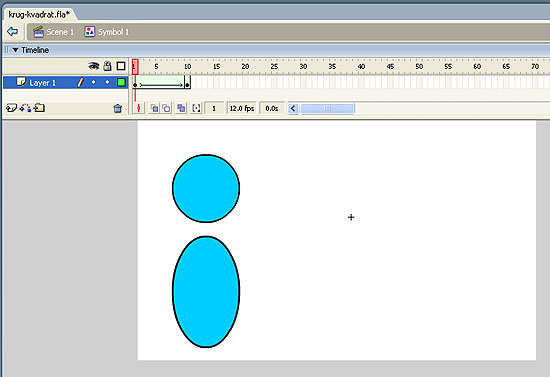This screenshot has height=377, width=550.
Task: Enable the Onion Skin Outlines button
Action: click(x=166, y=108)
